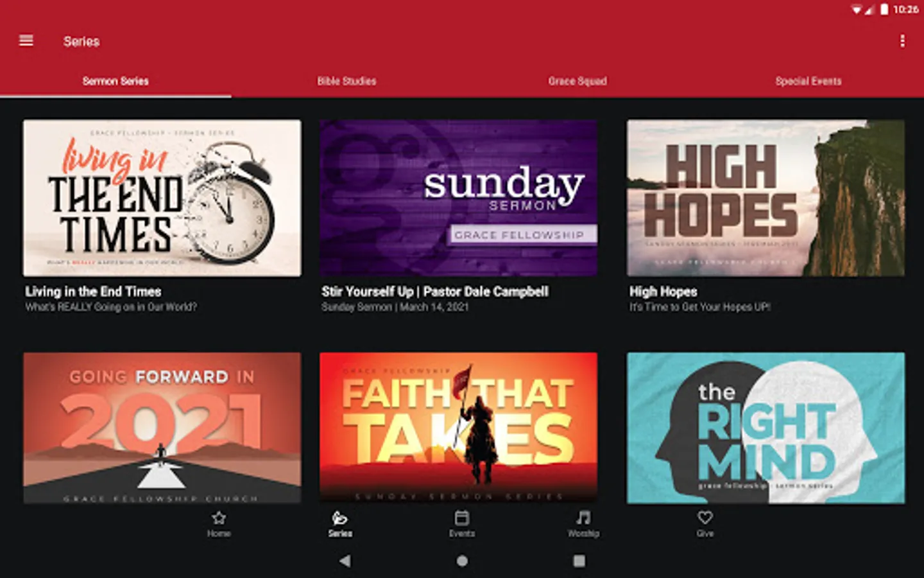The image size is (924, 578).
Task: Check the battery icon in status bar
Action: click(884, 9)
